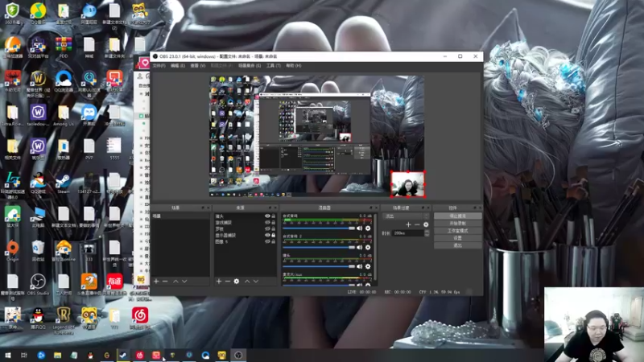Undock the sources panel using its float icon
This screenshot has width=644, height=362.
point(270,208)
